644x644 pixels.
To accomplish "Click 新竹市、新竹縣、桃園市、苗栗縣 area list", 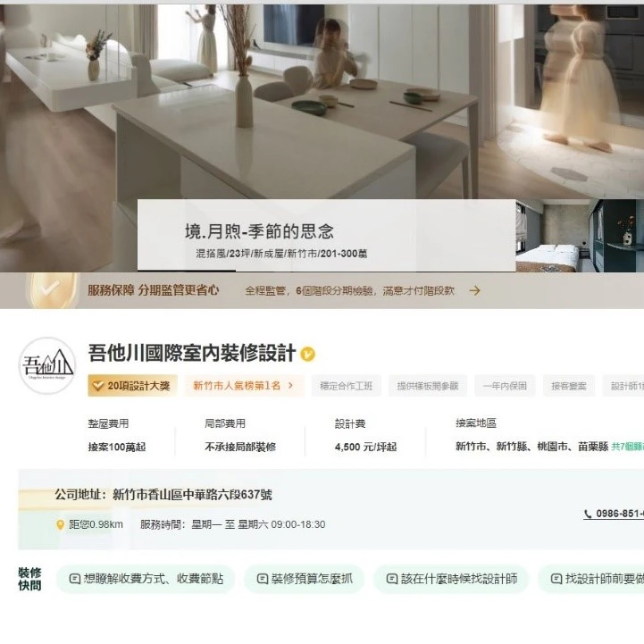I will pos(531,447).
